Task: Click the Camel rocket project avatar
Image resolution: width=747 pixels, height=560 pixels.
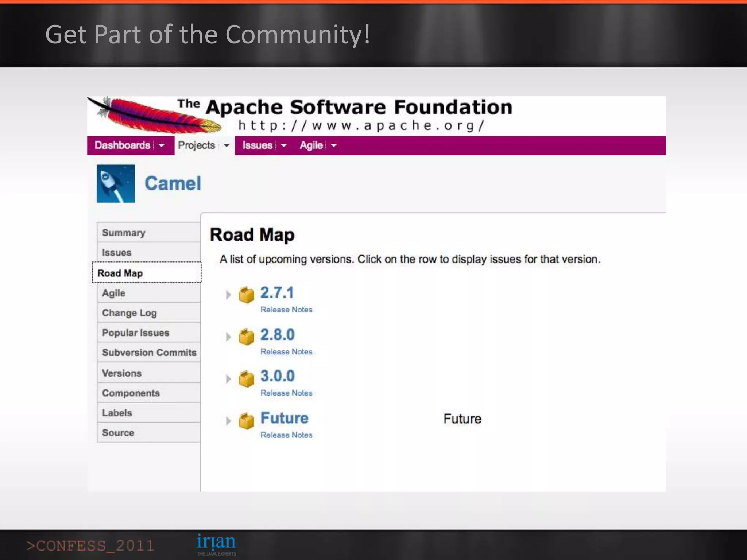Action: (116, 183)
